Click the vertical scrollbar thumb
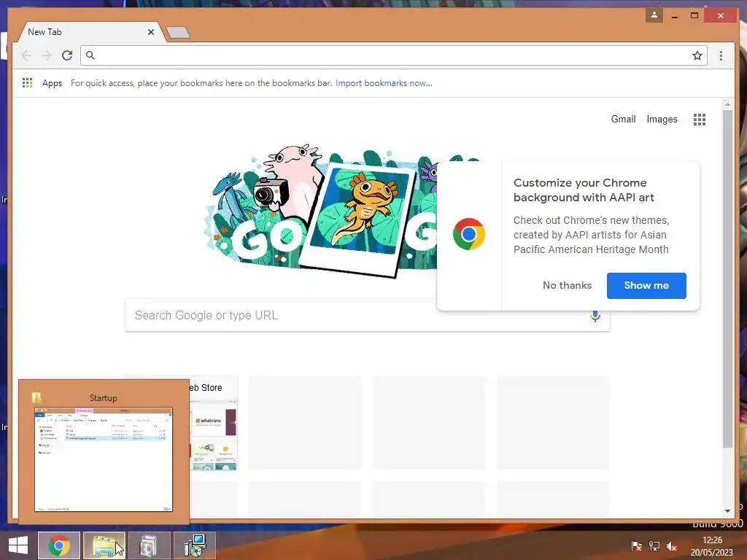747x560 pixels. coord(727,279)
